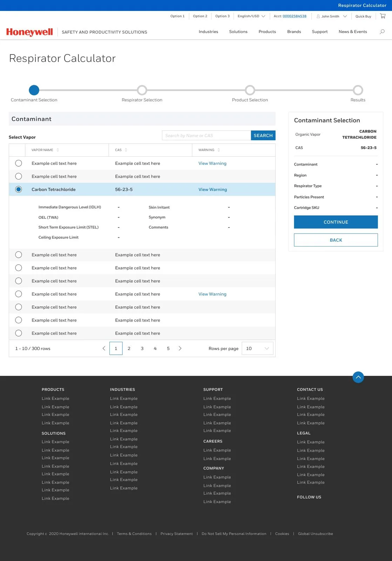The height and width of the screenshot is (561, 392).
Task: Select the Carbon Tetrachloride radio button
Action: tap(19, 189)
